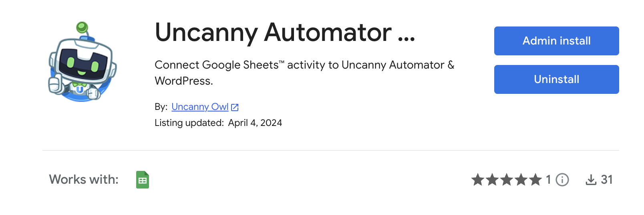Click the Google Sheets icon
This screenshot has height=215, width=644.
(143, 180)
